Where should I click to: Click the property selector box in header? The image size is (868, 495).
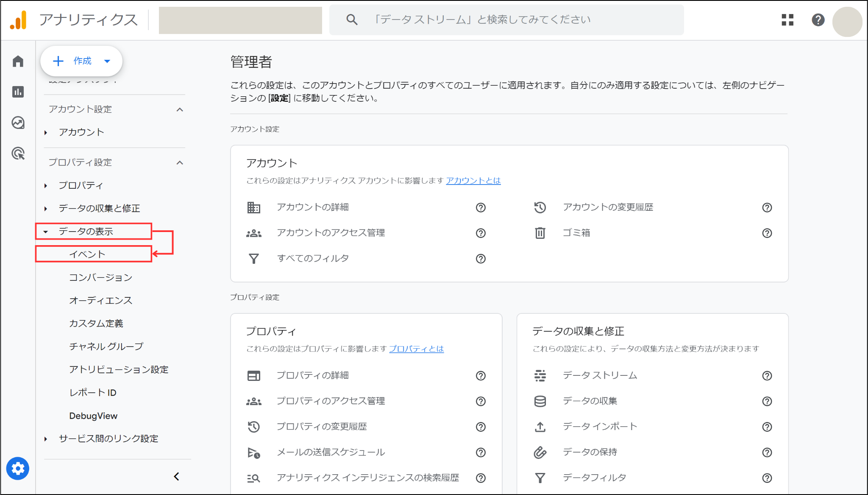click(240, 20)
